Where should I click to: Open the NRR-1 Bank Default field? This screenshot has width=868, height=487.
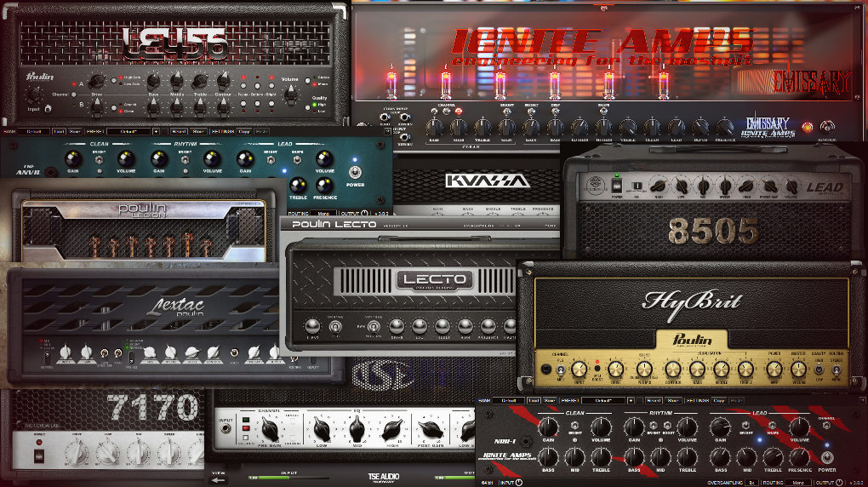click(x=509, y=400)
